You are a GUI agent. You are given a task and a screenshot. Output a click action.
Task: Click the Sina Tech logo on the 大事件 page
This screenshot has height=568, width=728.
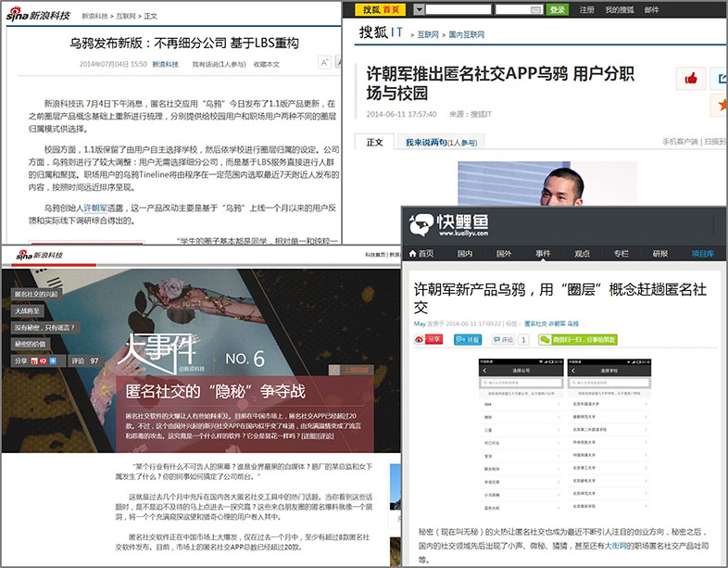pyautogui.click(x=39, y=255)
